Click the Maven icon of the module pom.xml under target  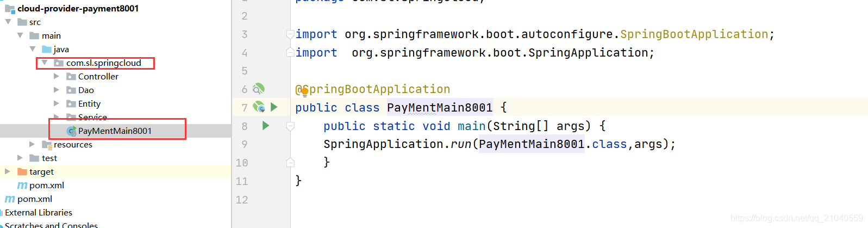(22, 186)
